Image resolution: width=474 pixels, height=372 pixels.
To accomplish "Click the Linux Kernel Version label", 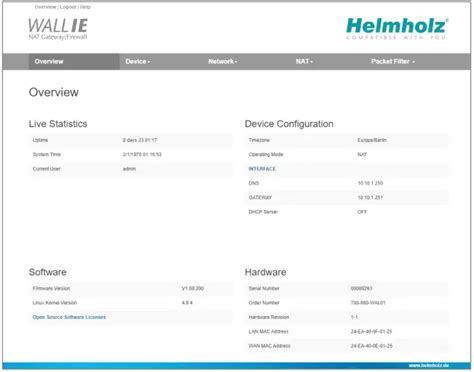I will click(x=55, y=303).
